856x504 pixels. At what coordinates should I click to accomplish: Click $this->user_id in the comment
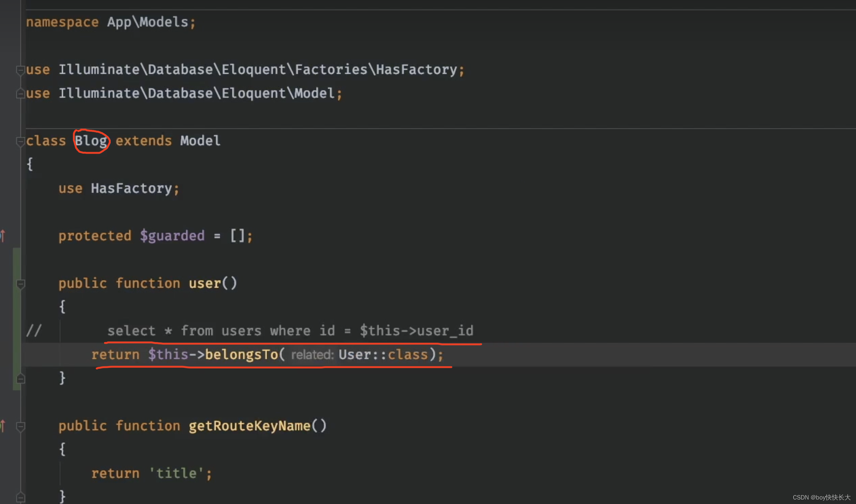417,331
